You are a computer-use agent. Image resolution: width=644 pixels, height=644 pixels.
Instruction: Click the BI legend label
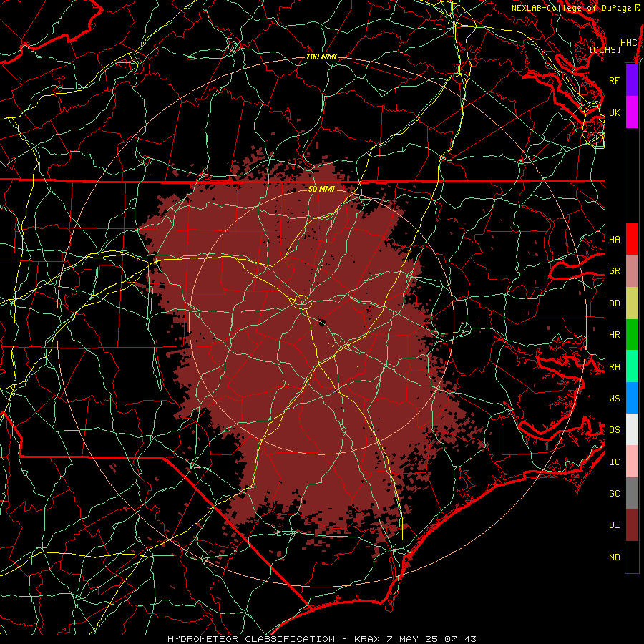pos(615,525)
